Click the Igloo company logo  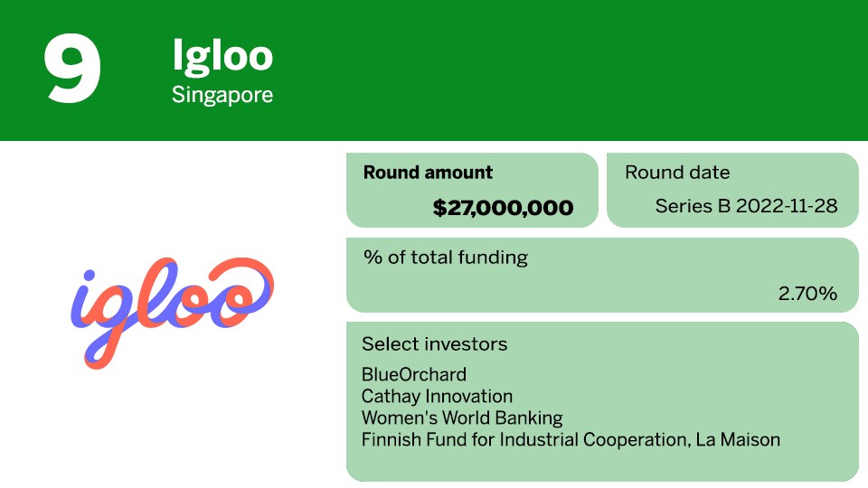pyautogui.click(x=172, y=312)
